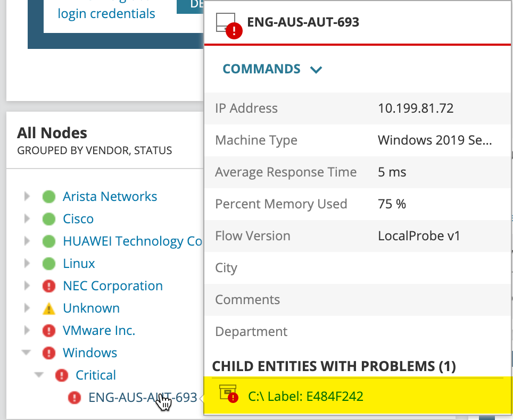The height and width of the screenshot is (420, 513).
Task: Click the green status icon beside Arista Networks
Action: coord(49,197)
